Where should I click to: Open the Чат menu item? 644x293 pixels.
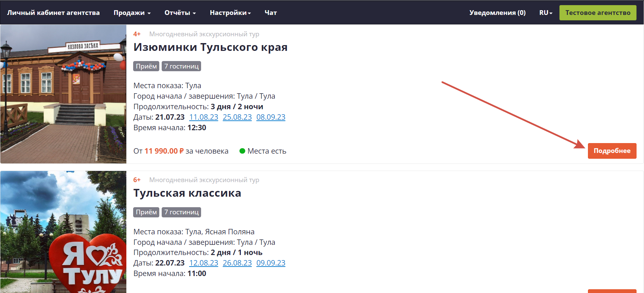[271, 13]
